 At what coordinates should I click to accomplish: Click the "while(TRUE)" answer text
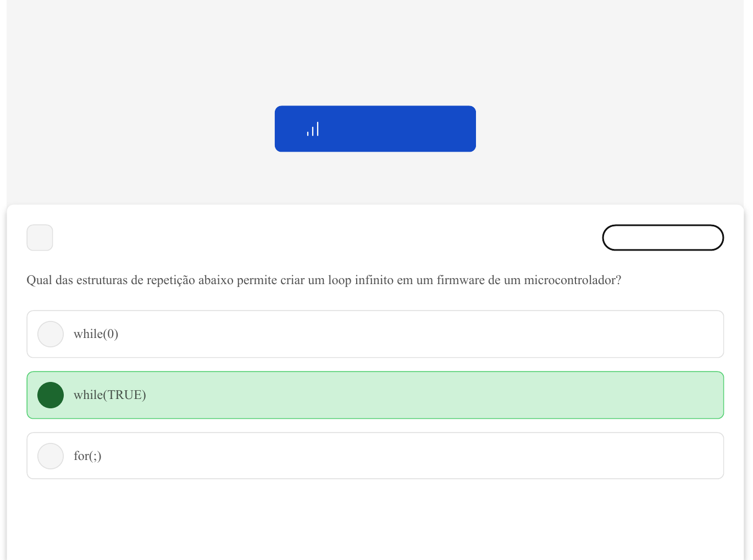[110, 395]
